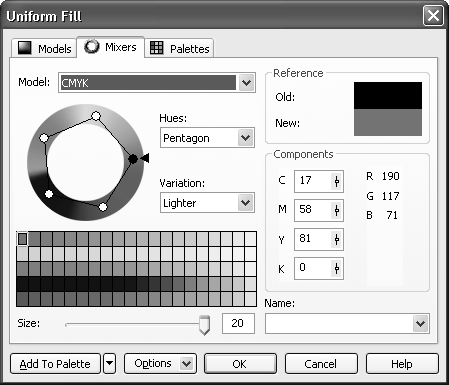This screenshot has width=449, height=385.
Task: Confirm with the OK button
Action: point(240,364)
